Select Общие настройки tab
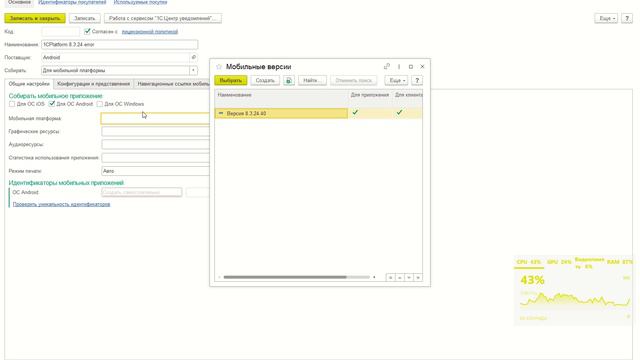This screenshot has width=640, height=360. [x=29, y=84]
